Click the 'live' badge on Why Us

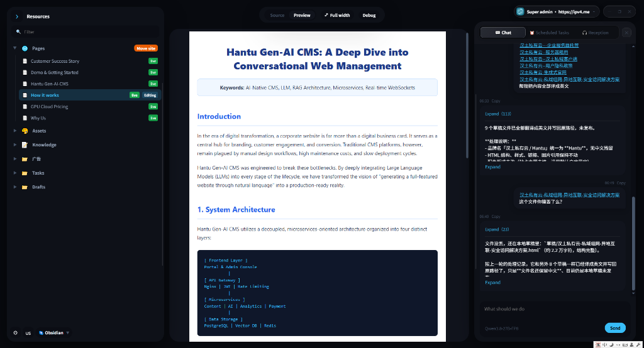[153, 118]
